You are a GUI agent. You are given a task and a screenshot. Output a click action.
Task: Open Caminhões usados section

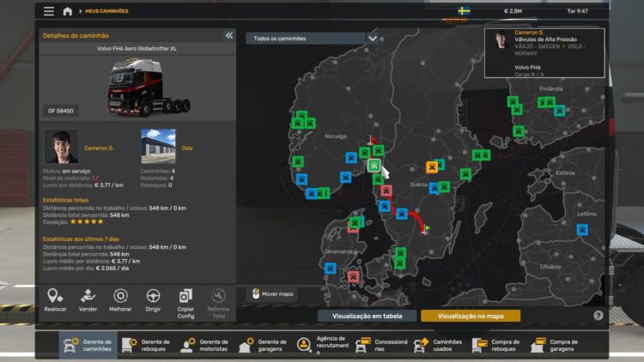point(438,345)
